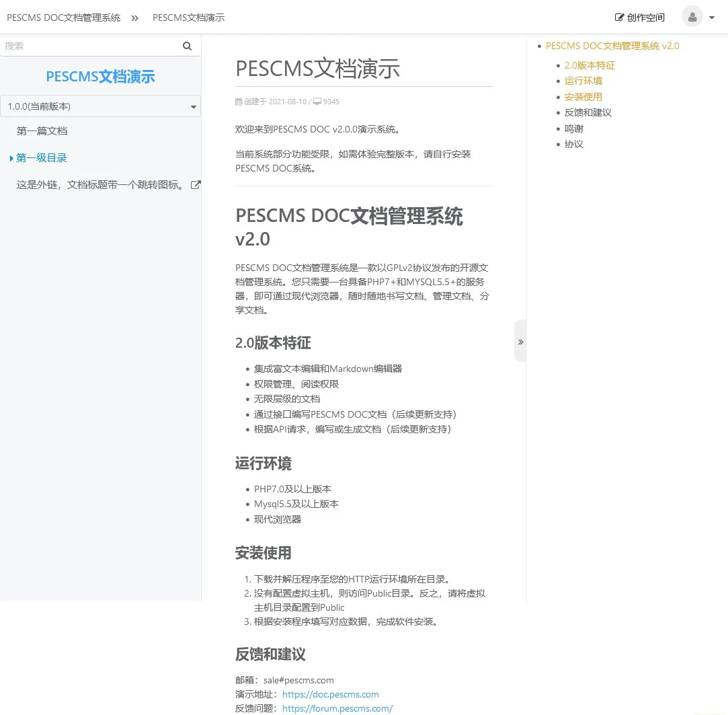The width and height of the screenshot is (728, 715).
Task: Expand the 第一级目录 tree arrow
Action: 11,159
